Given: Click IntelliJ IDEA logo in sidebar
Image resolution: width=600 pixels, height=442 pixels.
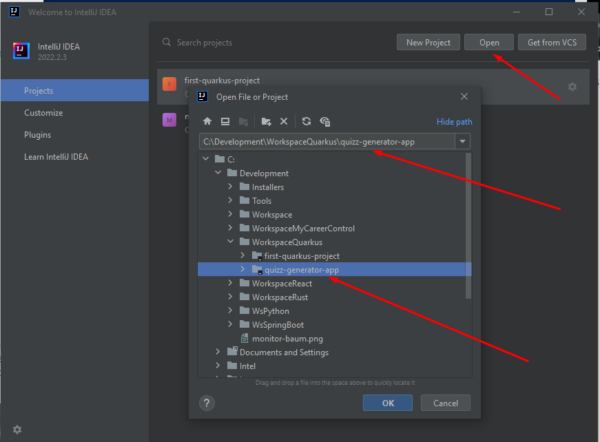Looking at the screenshot, I should coord(21,51).
